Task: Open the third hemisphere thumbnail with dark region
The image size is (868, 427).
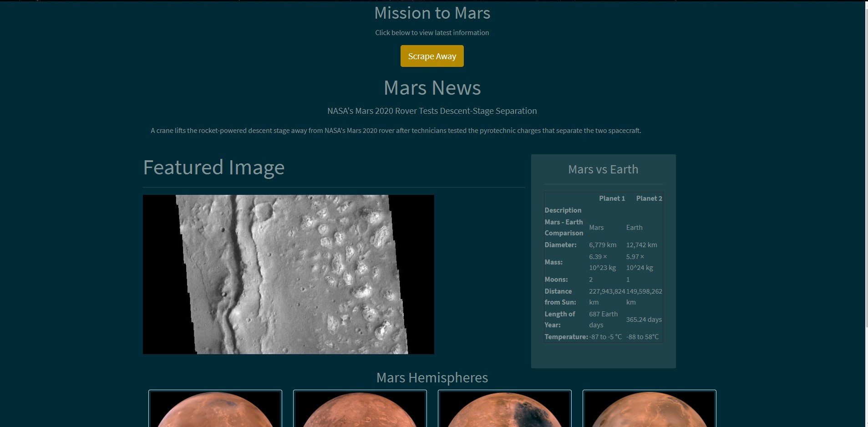Action: pos(505,409)
